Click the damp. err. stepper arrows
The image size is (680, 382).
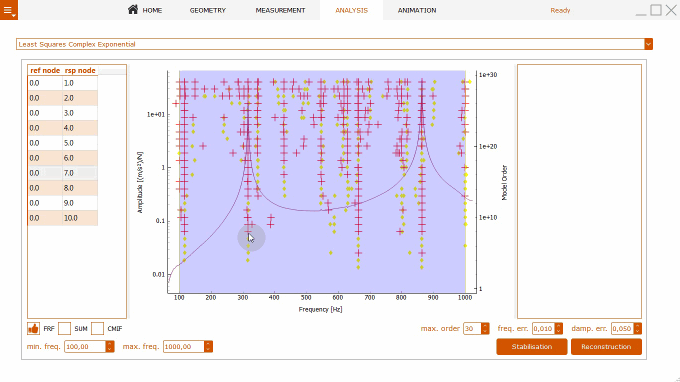pos(638,329)
